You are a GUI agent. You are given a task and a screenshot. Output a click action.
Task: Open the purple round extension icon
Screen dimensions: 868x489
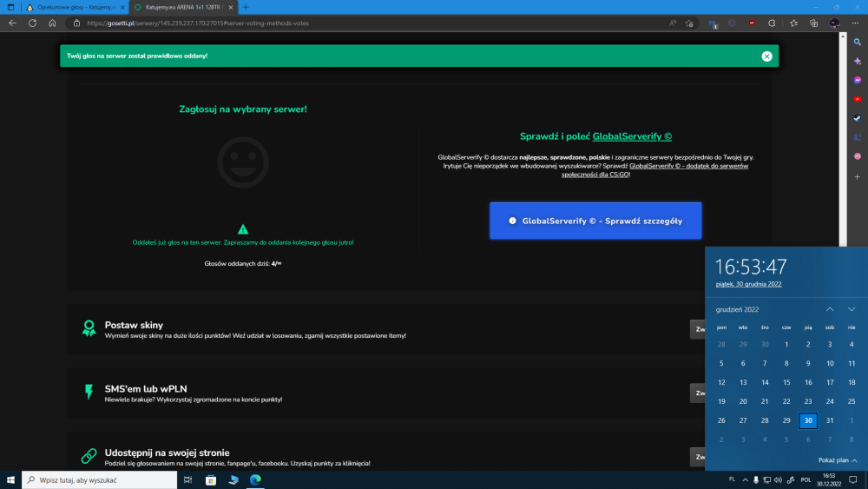(x=732, y=23)
